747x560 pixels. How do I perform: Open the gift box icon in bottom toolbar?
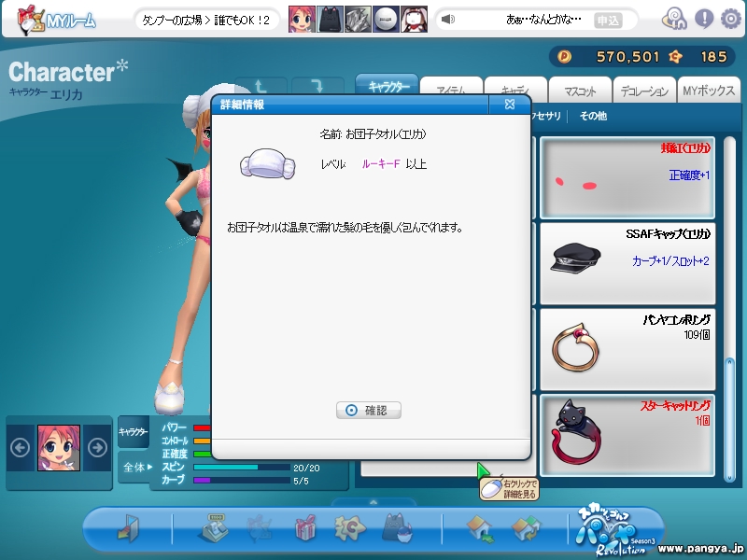[x=305, y=527]
